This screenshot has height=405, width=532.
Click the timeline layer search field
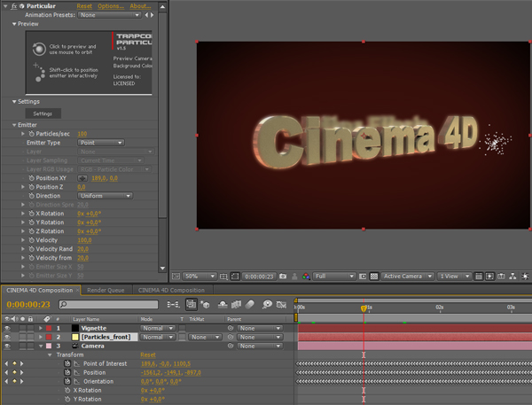(x=108, y=305)
